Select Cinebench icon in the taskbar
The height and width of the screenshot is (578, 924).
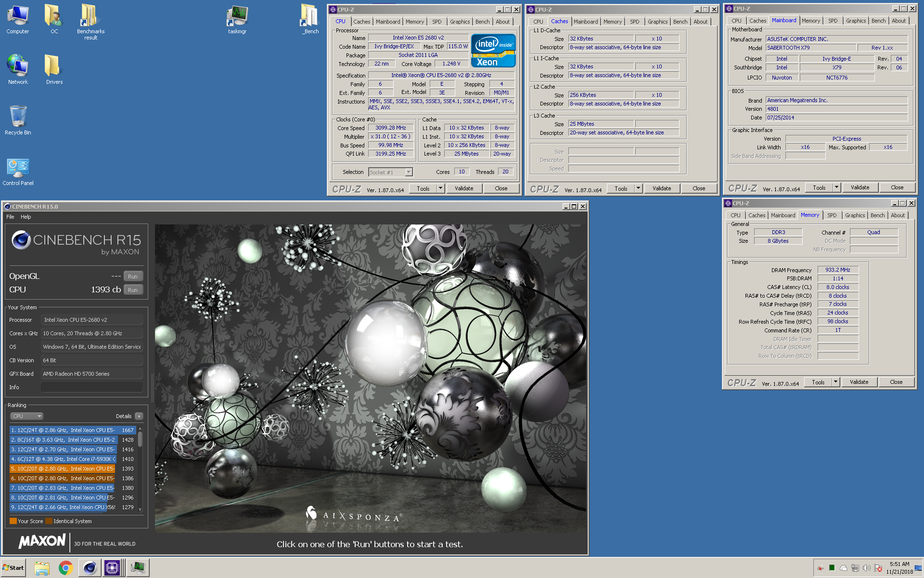[x=90, y=568]
